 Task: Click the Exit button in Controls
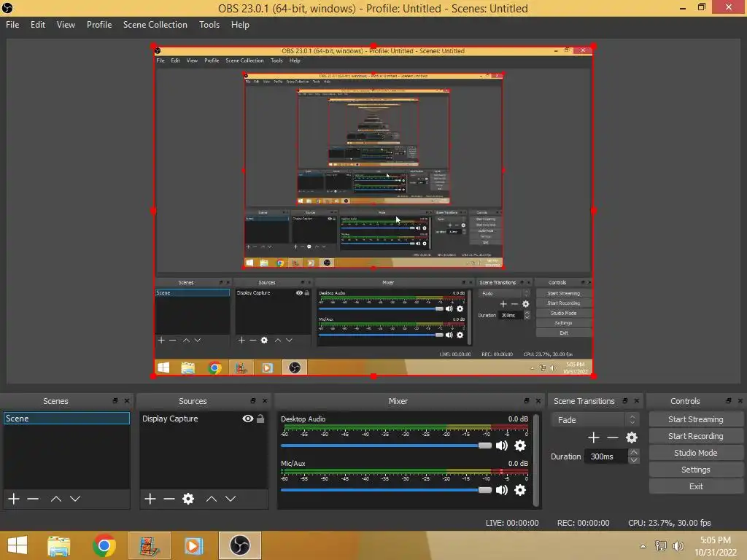tap(695, 486)
